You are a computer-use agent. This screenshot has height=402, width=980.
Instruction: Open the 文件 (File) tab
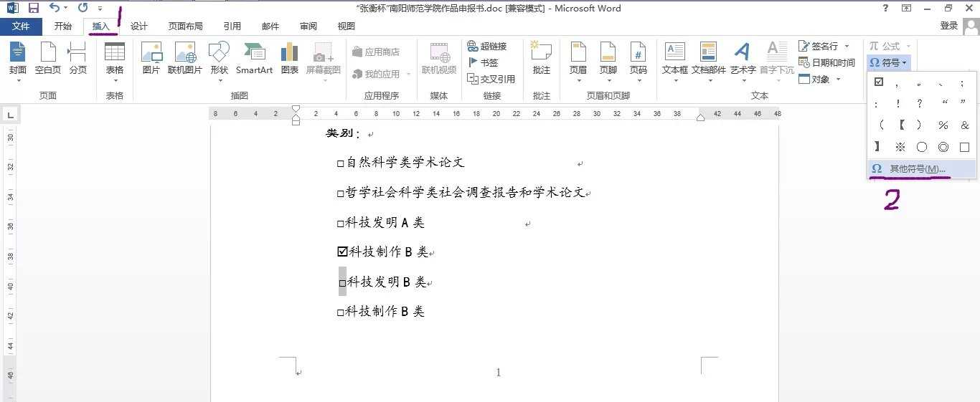click(21, 27)
